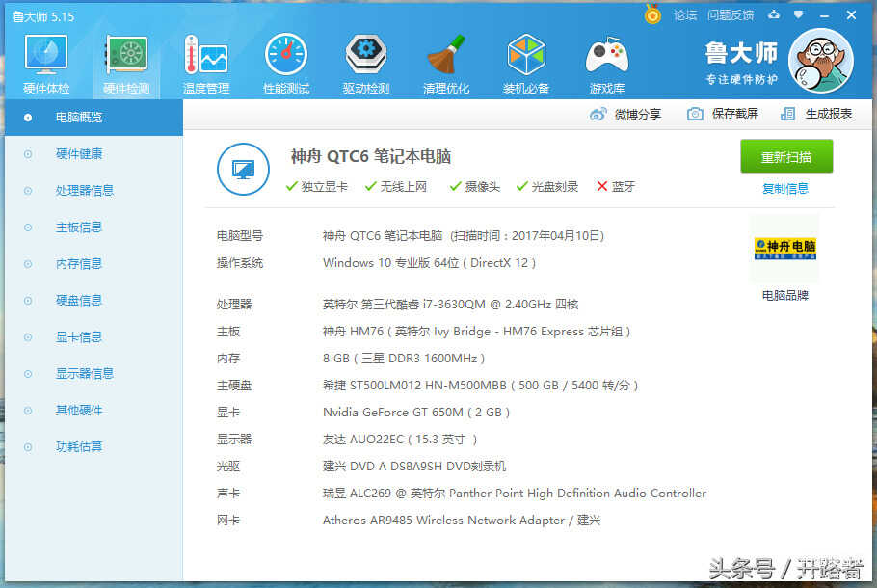Click 复制信息 copy info link
Image resolution: width=877 pixels, height=588 pixels.
pos(785,189)
